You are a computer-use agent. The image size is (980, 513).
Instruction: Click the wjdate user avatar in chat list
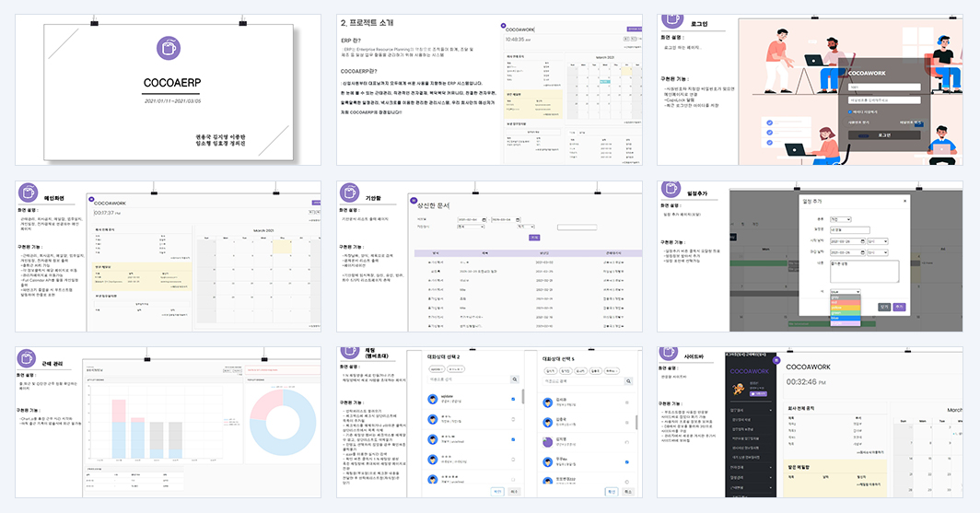point(433,400)
